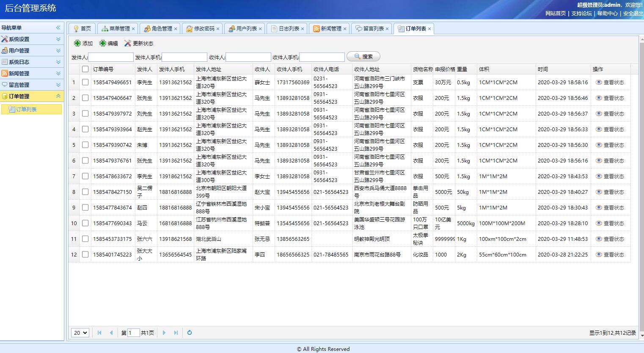Viewport: 644px width, 353px height.
Task: Open 查看状态 eye icon for order 1585479496651
Action: click(x=598, y=82)
